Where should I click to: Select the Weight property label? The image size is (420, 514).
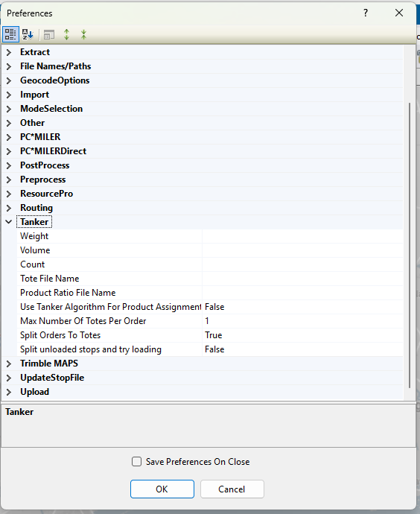34,236
